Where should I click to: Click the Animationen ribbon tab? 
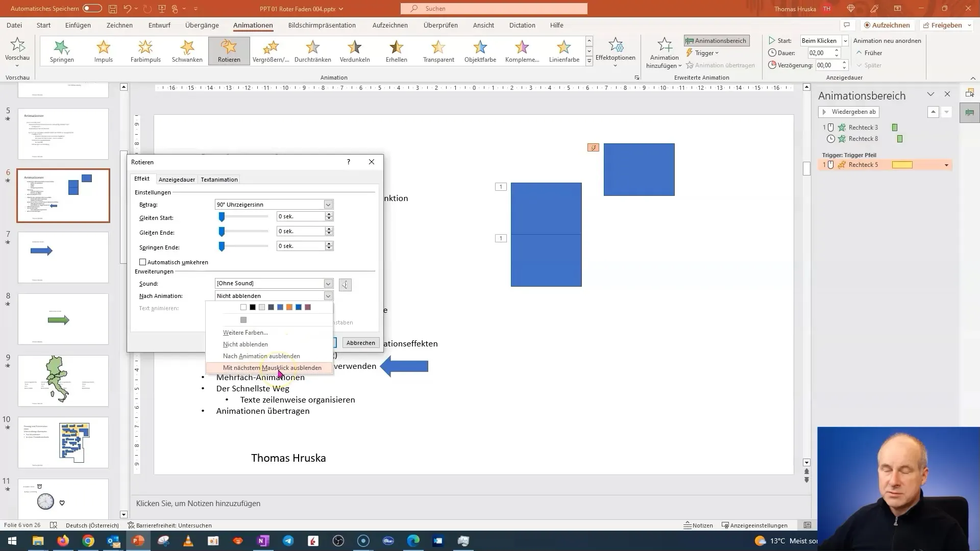[x=253, y=25]
